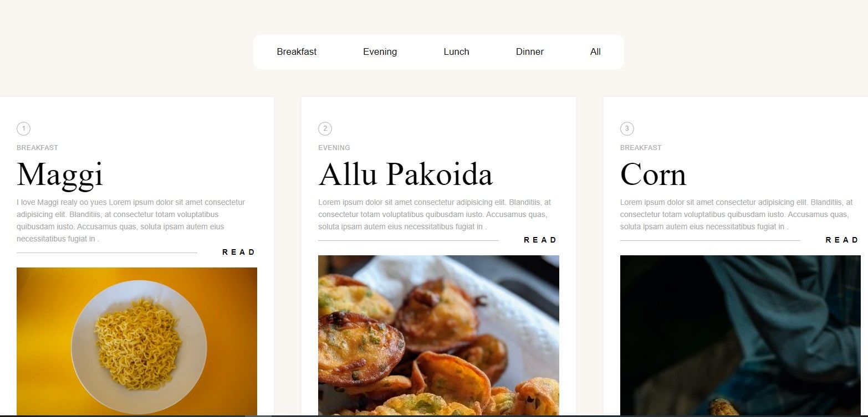Click EVENING label above Allu Pakoida
This screenshot has width=868, height=417.
tap(334, 148)
